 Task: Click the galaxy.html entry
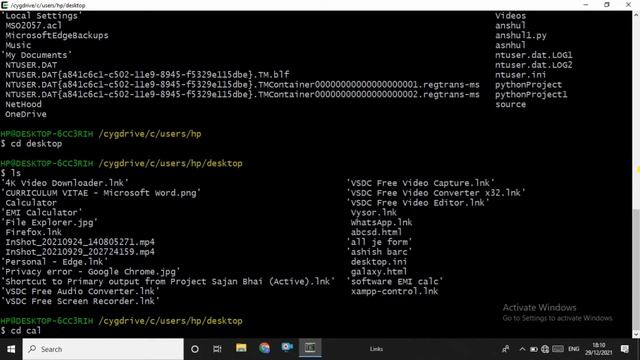pyautogui.click(x=379, y=271)
